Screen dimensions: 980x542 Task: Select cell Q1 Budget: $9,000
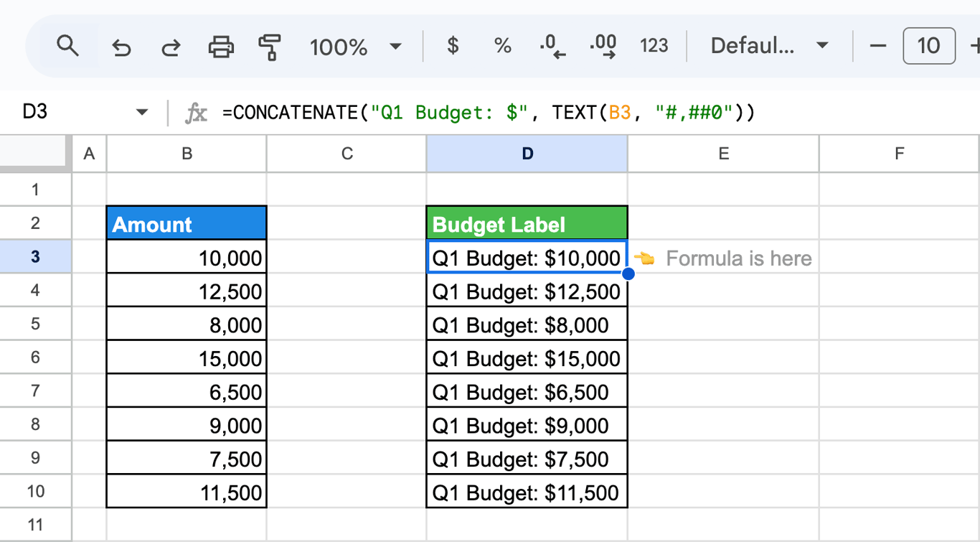click(527, 424)
